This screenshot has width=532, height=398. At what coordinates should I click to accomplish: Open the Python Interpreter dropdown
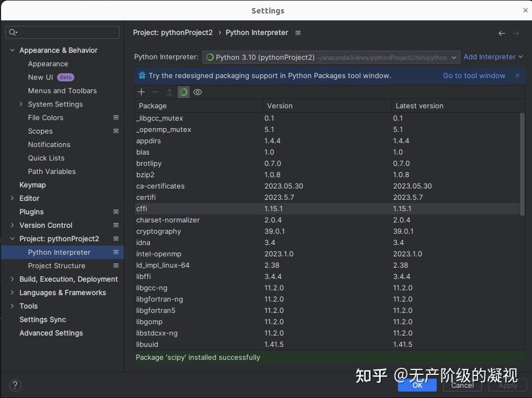pyautogui.click(x=331, y=57)
